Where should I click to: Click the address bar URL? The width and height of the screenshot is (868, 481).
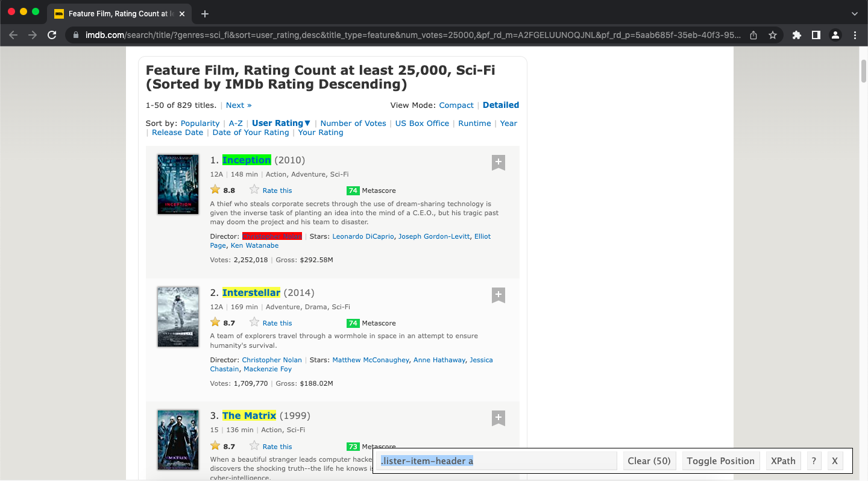coord(413,35)
